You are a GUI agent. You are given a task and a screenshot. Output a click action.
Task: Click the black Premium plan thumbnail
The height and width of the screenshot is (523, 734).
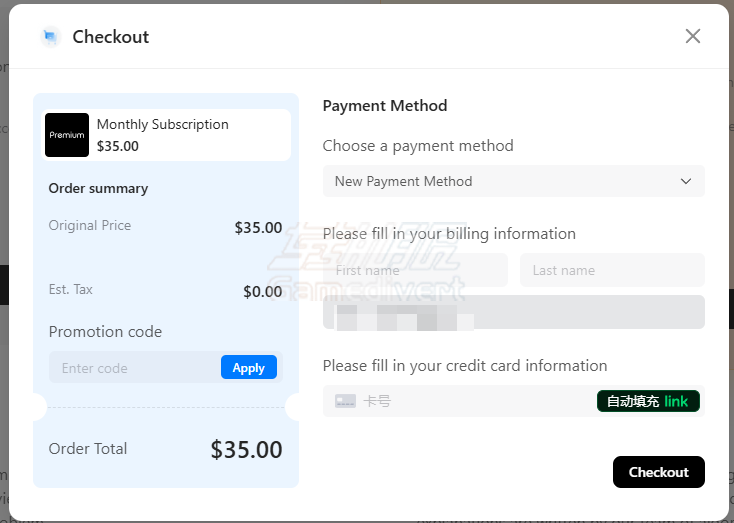tap(67, 135)
